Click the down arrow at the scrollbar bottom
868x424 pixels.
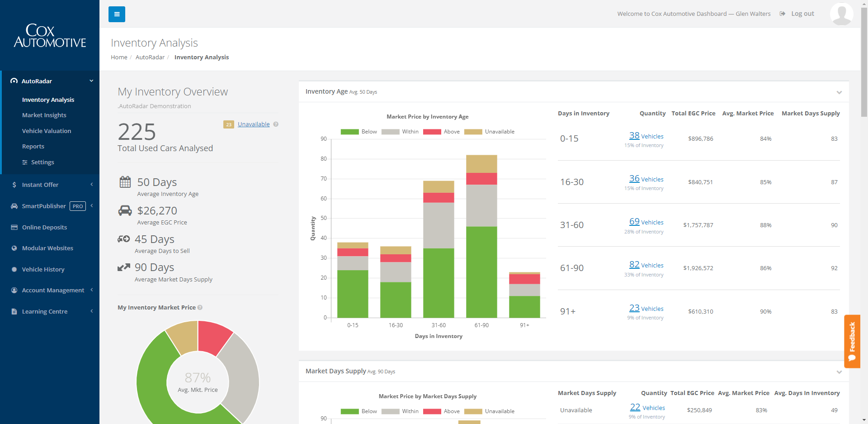864,420
